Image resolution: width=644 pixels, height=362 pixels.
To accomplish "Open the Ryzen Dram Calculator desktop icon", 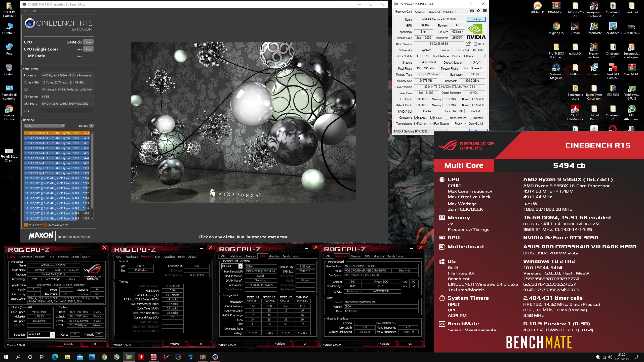I will tap(594, 93).
